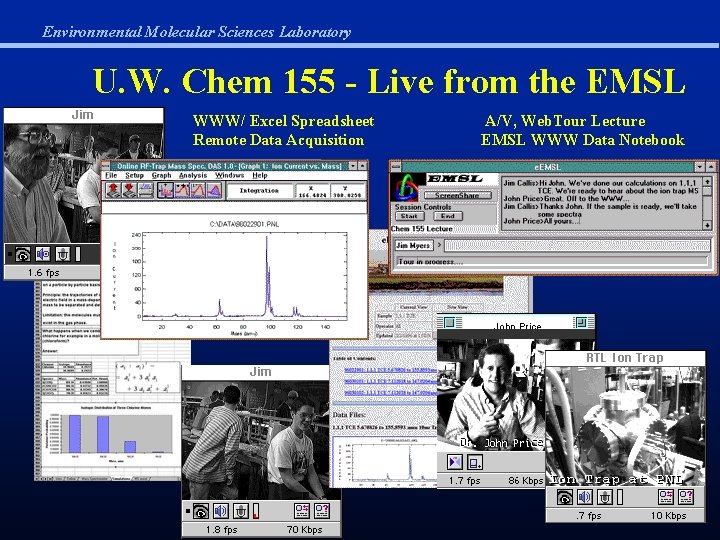Open help question-mark icon in RTL Ion Trap window

coord(686,497)
